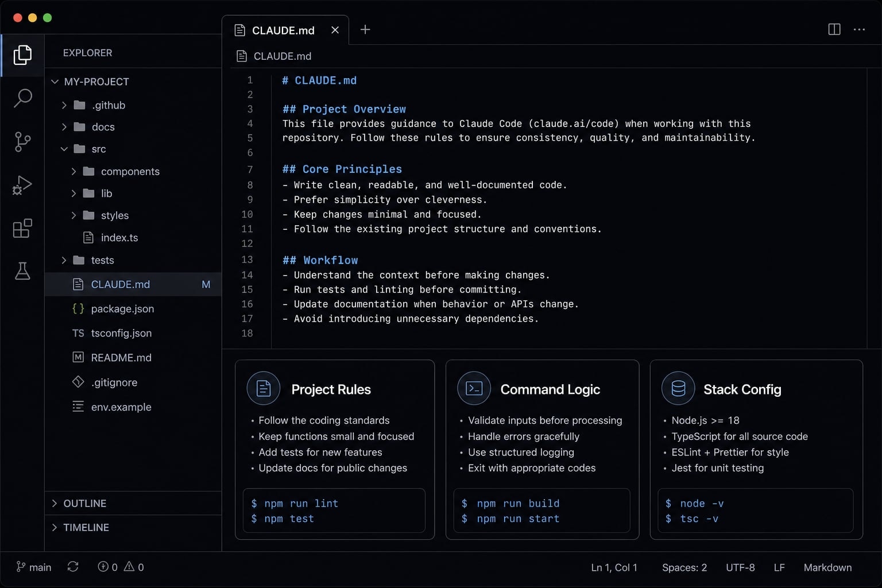Viewport: 882px width, 588px height.
Task: Click the warnings triangle icon in status bar
Action: click(x=129, y=567)
